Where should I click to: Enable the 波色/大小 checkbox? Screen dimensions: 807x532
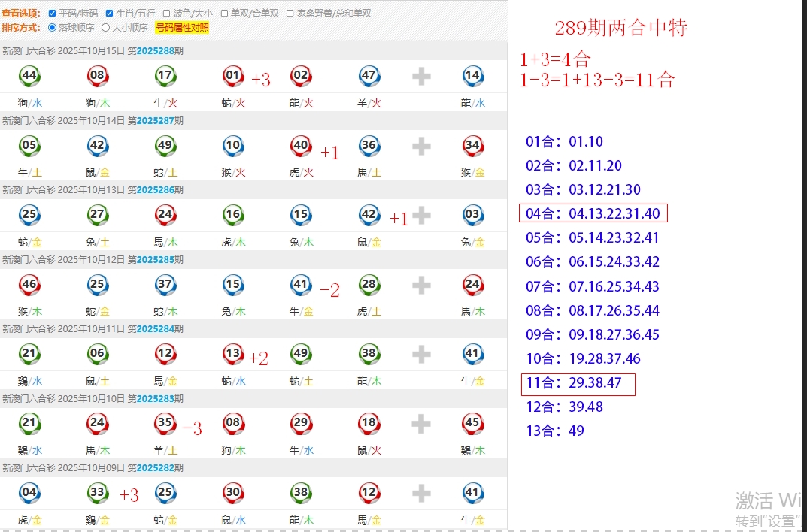[166, 14]
